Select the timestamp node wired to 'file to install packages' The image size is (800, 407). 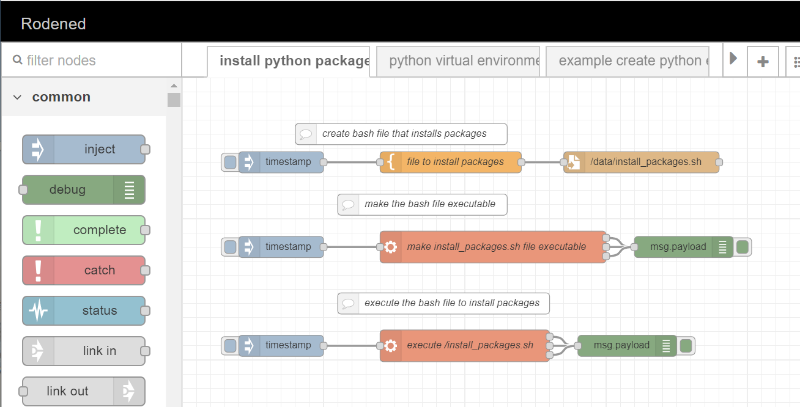[281, 162]
